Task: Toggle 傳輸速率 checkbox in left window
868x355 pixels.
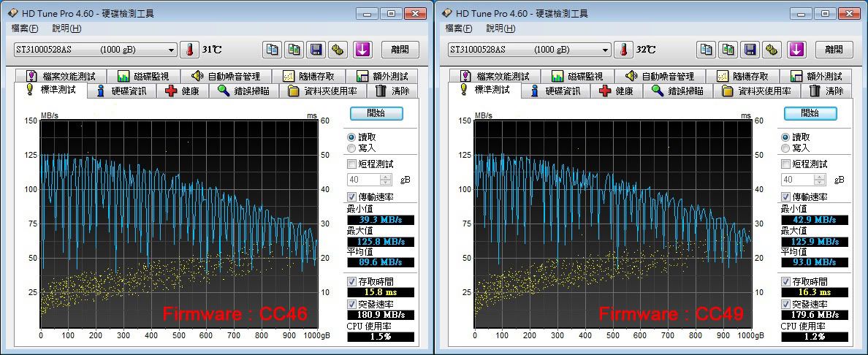Action: 351,196
